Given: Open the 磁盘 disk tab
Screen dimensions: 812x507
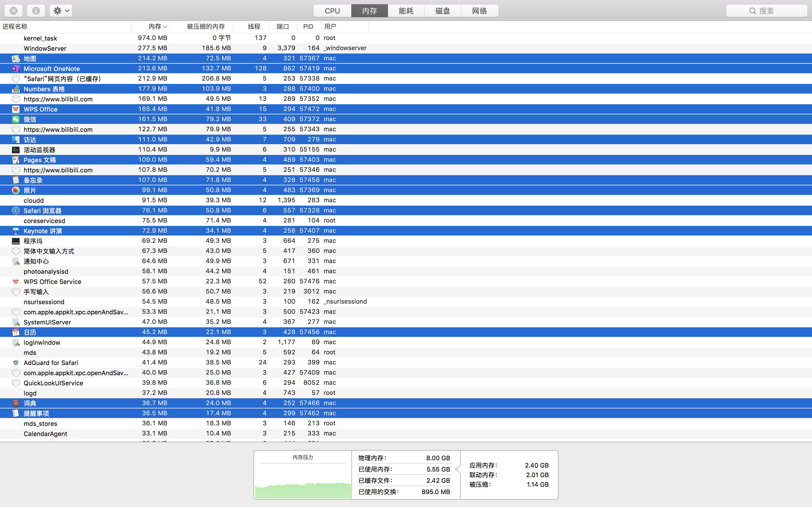Looking at the screenshot, I should click(442, 11).
